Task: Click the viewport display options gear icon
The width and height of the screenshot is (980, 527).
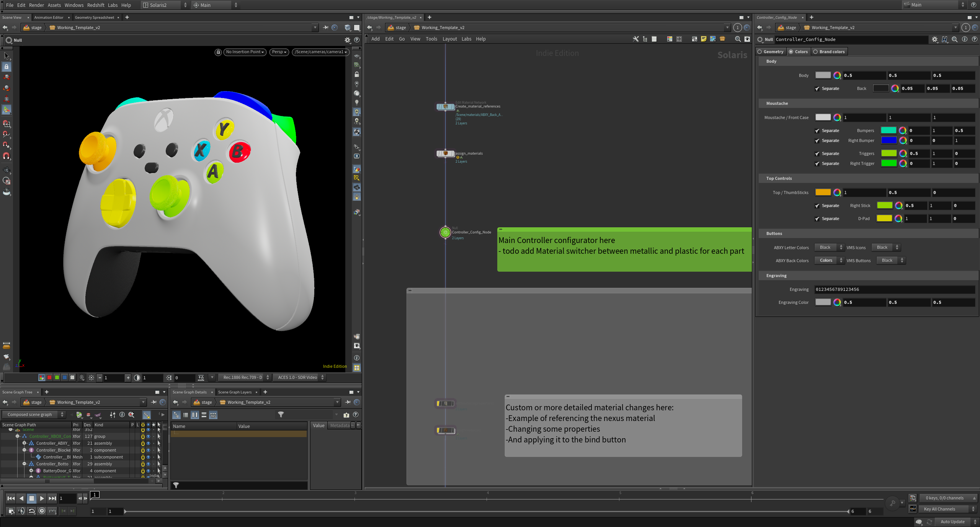Action: [347, 40]
